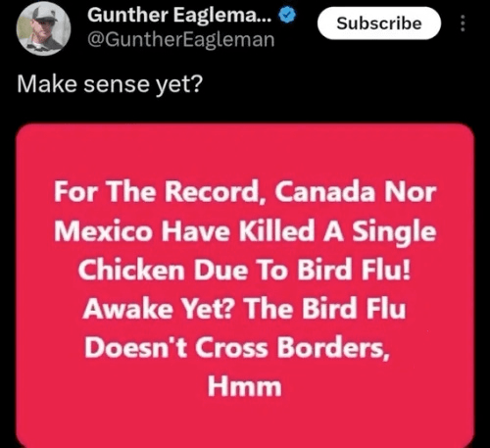Open the three-dot more options menu
This screenshot has height=448, width=490.
click(x=463, y=24)
